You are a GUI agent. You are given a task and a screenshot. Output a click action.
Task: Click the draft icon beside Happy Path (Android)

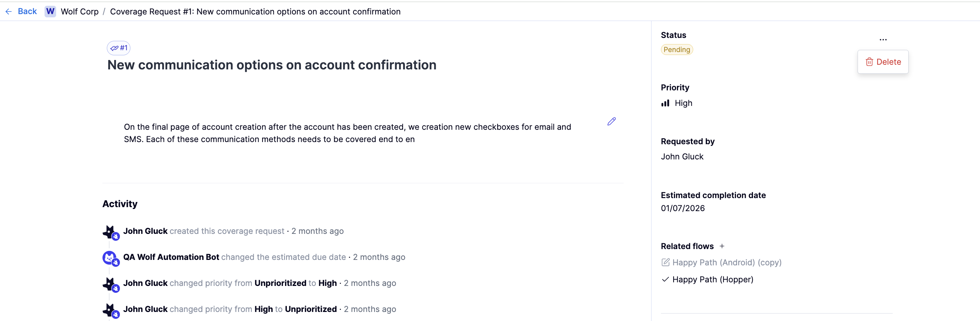(x=665, y=262)
